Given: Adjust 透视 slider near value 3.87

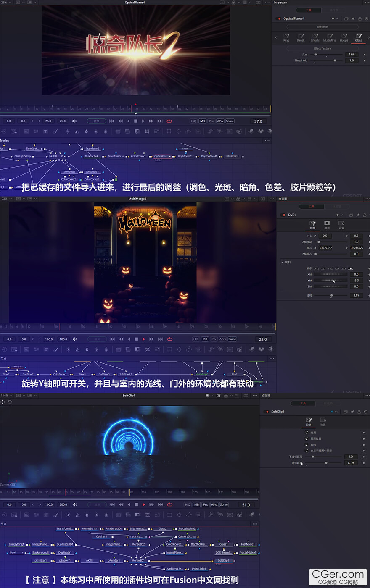Looking at the screenshot, I should tap(331, 295).
